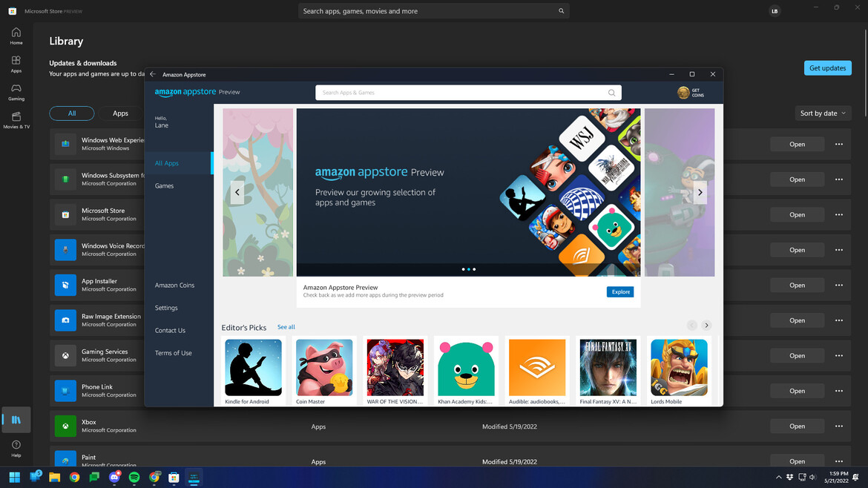The height and width of the screenshot is (488, 868).
Task: Open Apps section in Store sidebar
Action: click(x=16, y=65)
